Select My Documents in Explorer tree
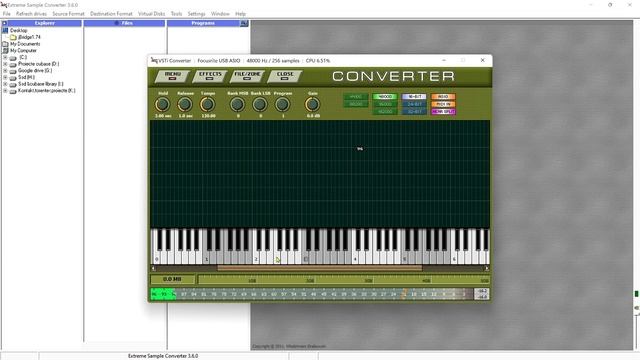 [25, 44]
